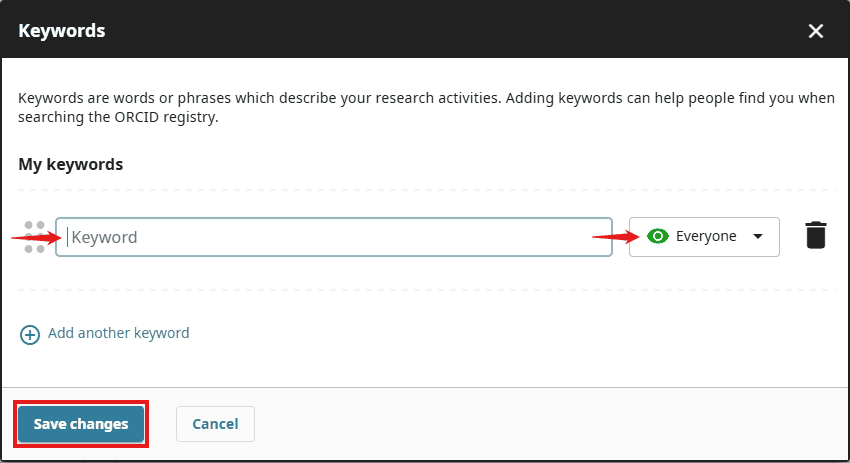
Task: Click the Everyone label text
Action: click(706, 237)
